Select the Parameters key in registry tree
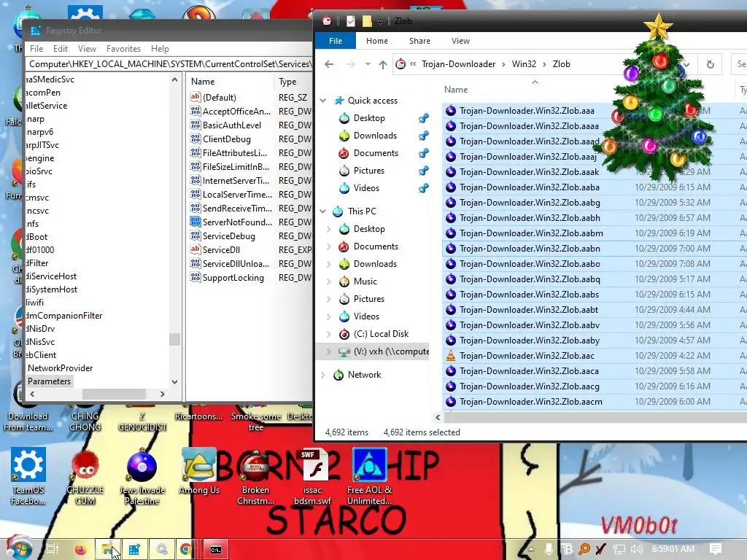The image size is (747, 560). tap(49, 381)
